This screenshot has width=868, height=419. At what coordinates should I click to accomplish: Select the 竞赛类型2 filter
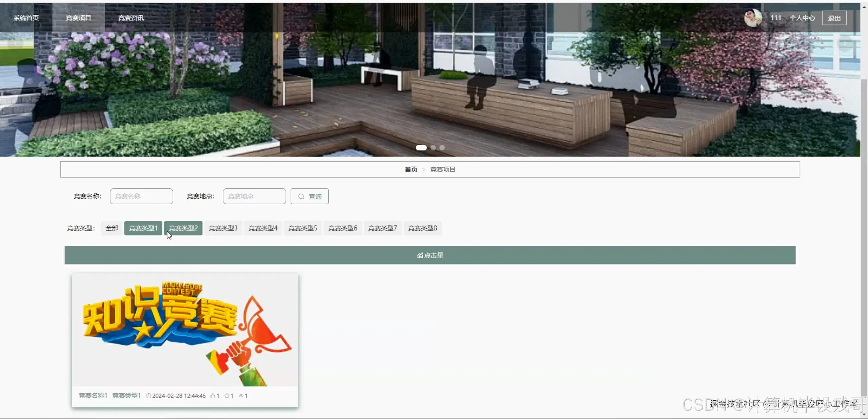pos(183,228)
